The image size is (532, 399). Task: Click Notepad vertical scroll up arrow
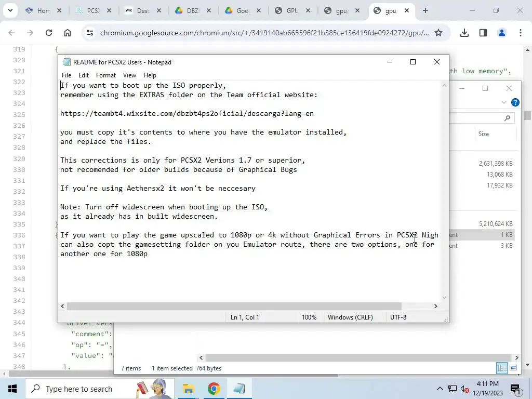coord(445,86)
